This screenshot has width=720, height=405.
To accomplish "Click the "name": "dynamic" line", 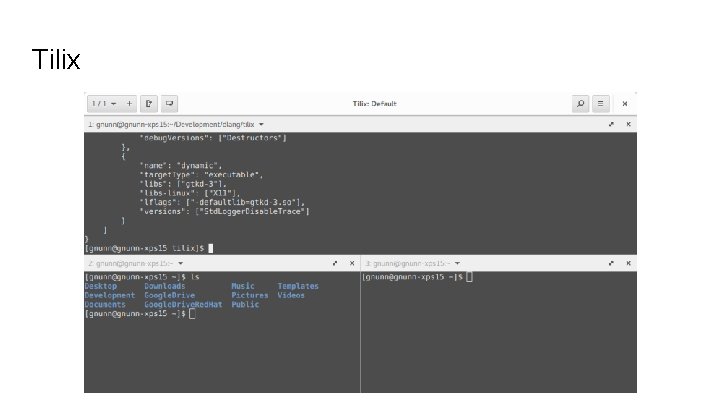I will [x=180, y=165].
